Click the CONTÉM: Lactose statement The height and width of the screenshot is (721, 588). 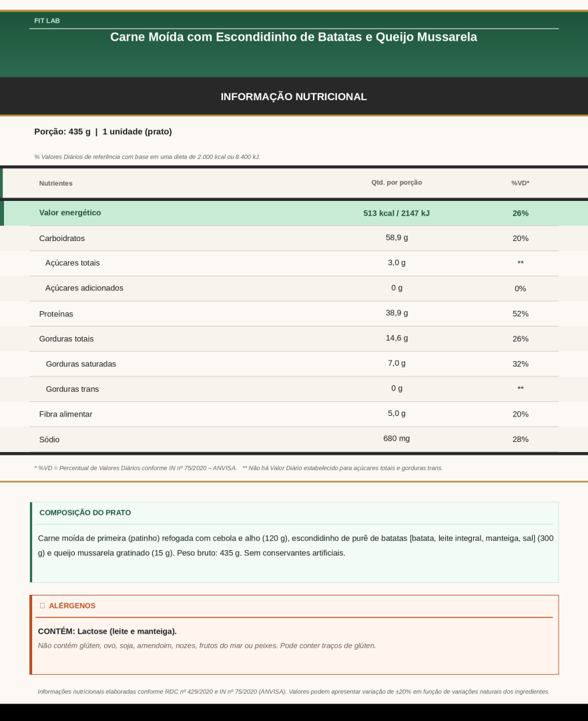click(x=107, y=632)
